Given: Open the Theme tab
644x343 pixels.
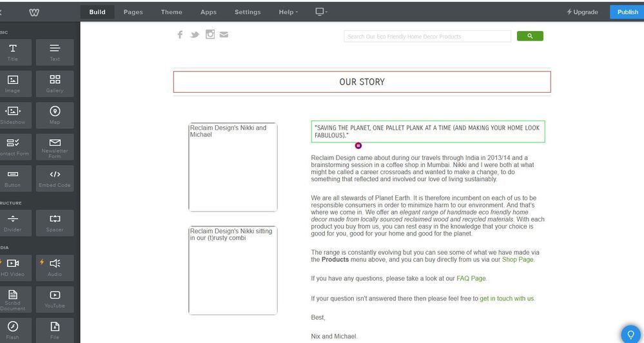Looking at the screenshot, I should coord(171,12).
